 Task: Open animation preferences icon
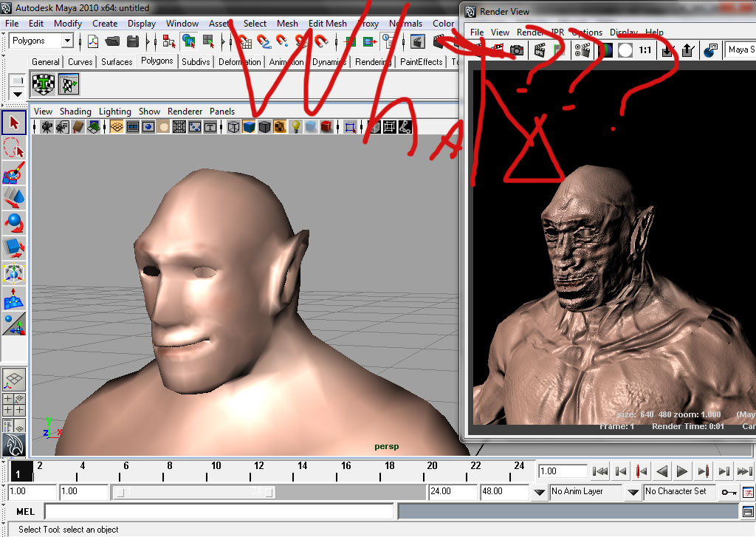click(x=749, y=492)
